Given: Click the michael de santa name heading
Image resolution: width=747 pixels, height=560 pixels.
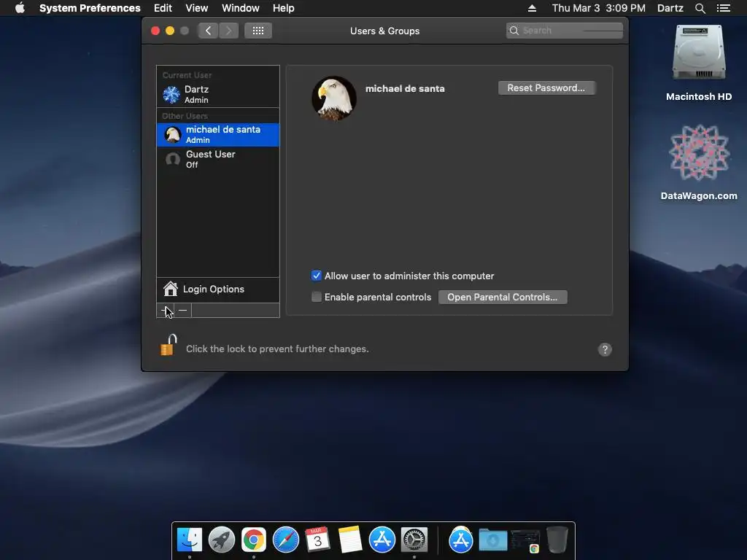Looking at the screenshot, I should [405, 88].
